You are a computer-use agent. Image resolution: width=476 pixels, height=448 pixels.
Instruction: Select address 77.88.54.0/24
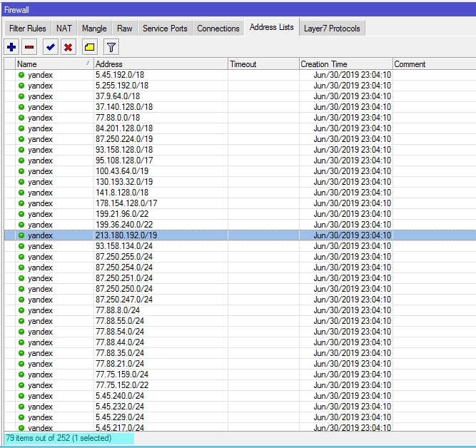[120, 332]
